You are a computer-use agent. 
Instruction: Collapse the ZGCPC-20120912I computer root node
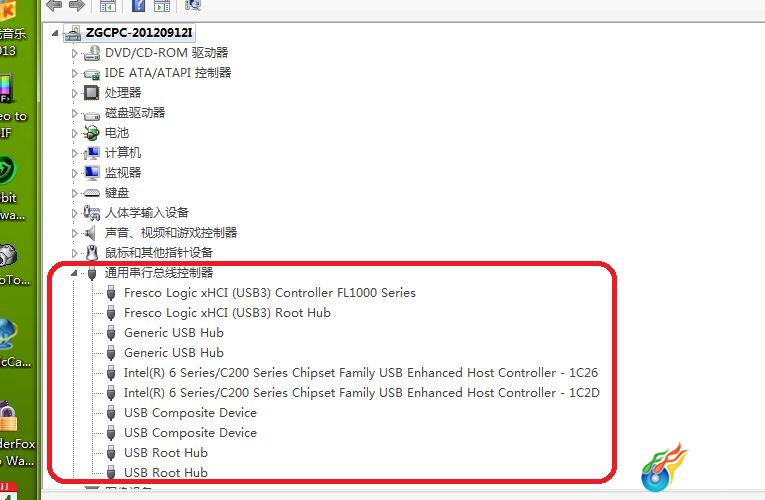(x=55, y=33)
